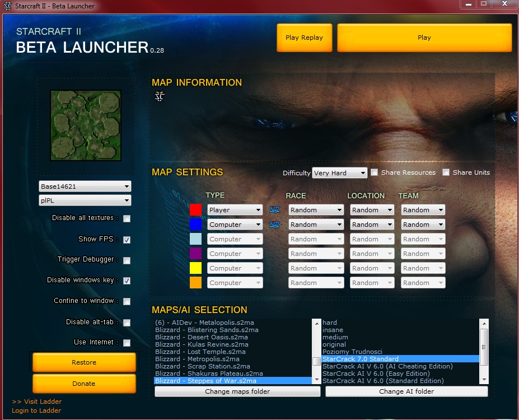
Task: Click Change AI folder button
Action: pos(406,391)
